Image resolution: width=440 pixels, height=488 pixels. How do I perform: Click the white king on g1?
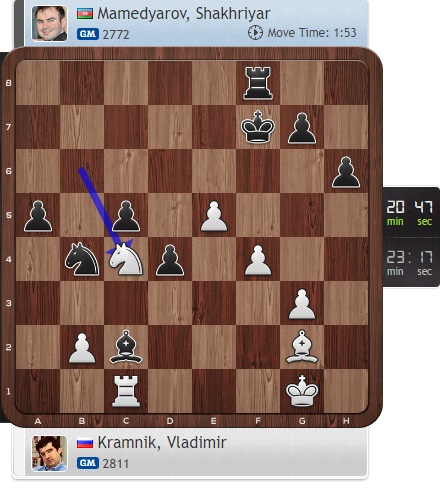302,391
